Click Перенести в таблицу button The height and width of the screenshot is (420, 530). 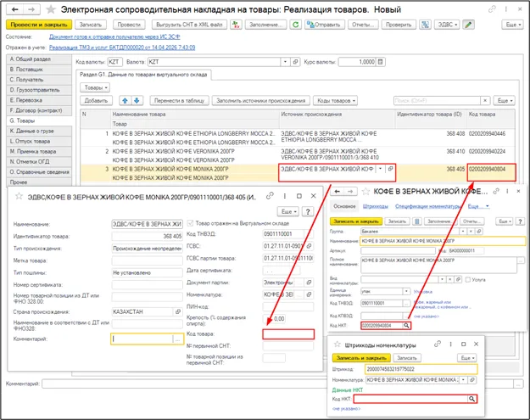click(180, 100)
